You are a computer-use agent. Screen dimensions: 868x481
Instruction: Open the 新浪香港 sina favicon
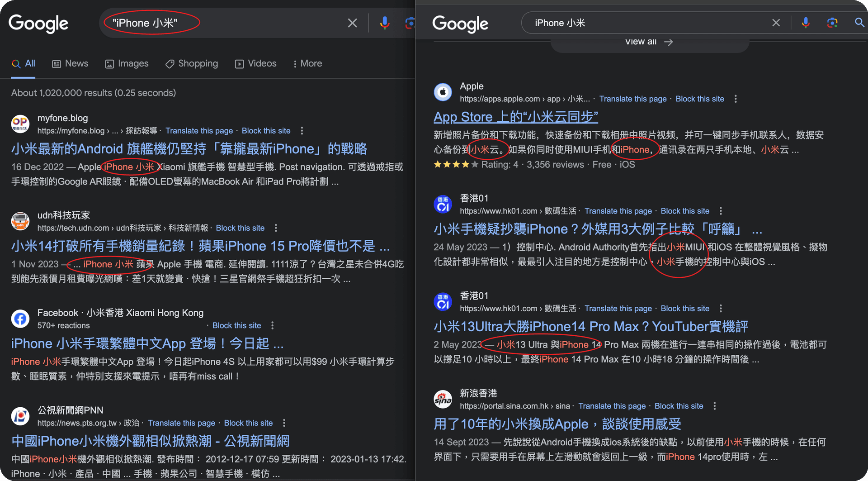pyautogui.click(x=443, y=399)
